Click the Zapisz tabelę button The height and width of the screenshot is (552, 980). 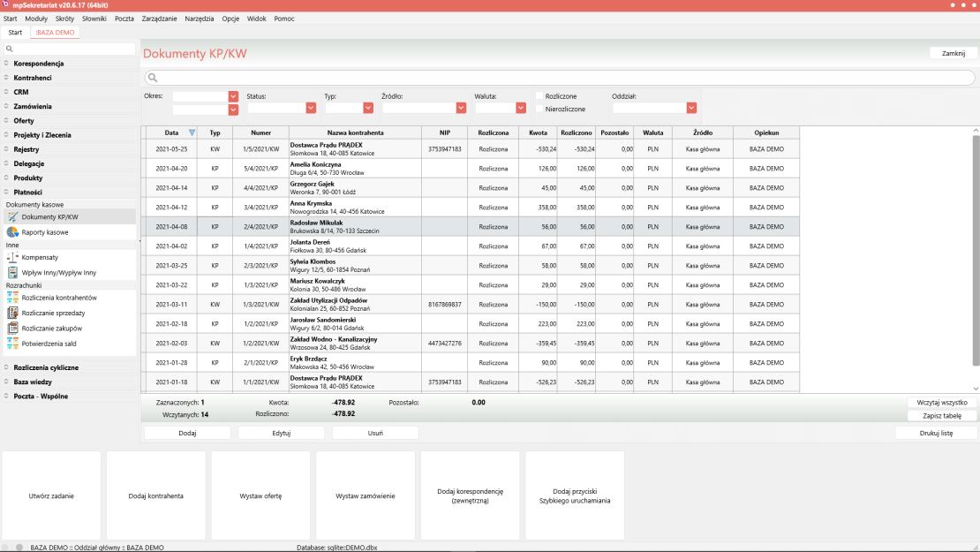(x=942, y=416)
